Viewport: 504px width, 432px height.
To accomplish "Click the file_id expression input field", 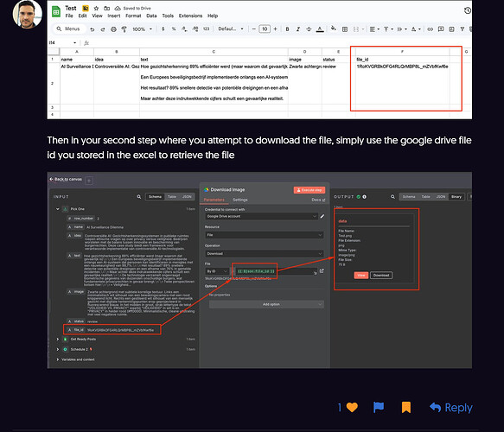I will (x=256, y=271).
